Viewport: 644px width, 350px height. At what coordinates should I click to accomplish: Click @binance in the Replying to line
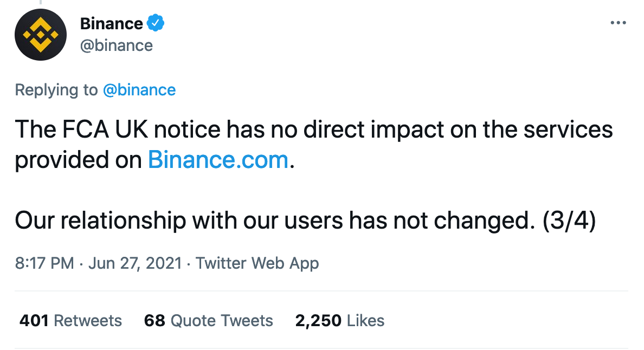[x=139, y=90]
